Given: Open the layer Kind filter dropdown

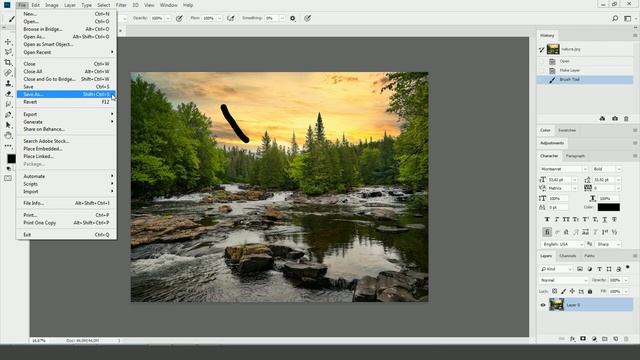Looking at the screenshot, I should click(556, 269).
